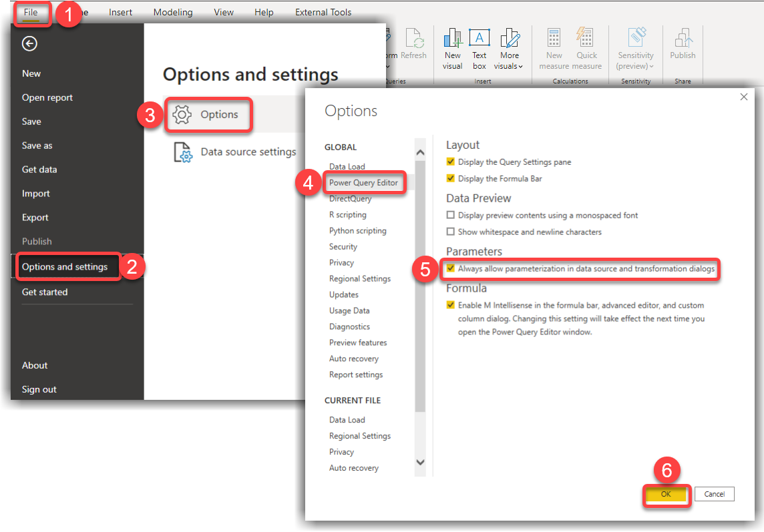Select Global Auto recovery category
The image size is (764, 532).
pyautogui.click(x=354, y=358)
